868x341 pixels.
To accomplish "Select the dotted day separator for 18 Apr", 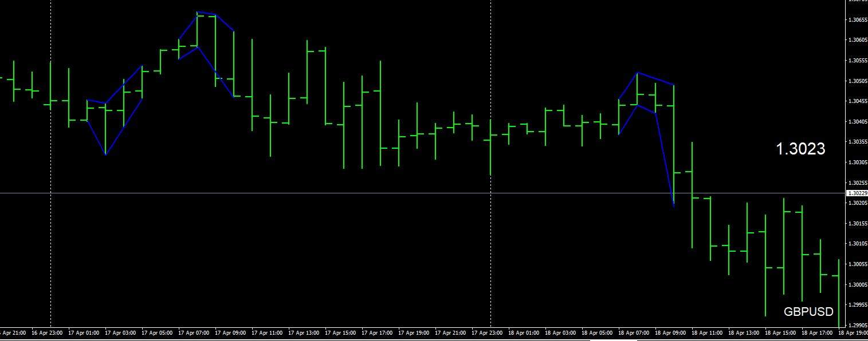I will pyautogui.click(x=490, y=163).
